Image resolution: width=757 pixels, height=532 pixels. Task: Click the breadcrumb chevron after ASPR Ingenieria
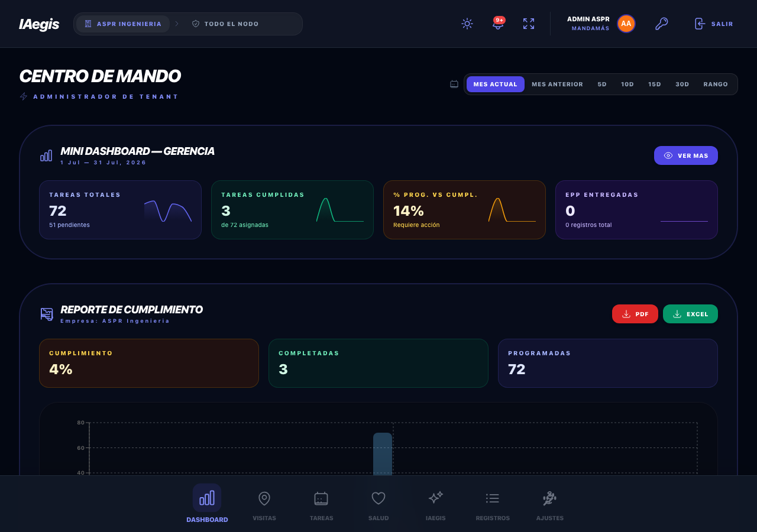(177, 24)
